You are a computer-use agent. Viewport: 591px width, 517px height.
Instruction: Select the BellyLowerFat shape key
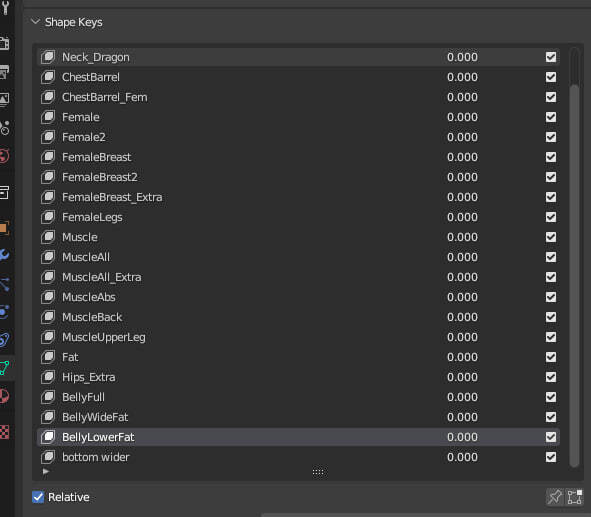[298, 437]
